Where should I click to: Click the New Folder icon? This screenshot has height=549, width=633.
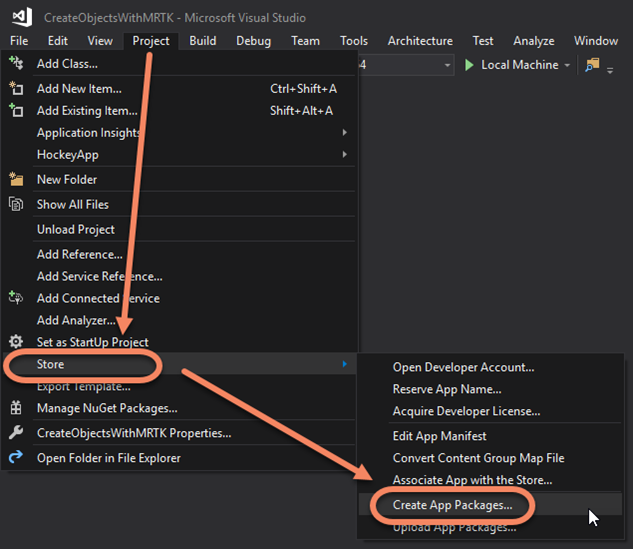(16, 179)
